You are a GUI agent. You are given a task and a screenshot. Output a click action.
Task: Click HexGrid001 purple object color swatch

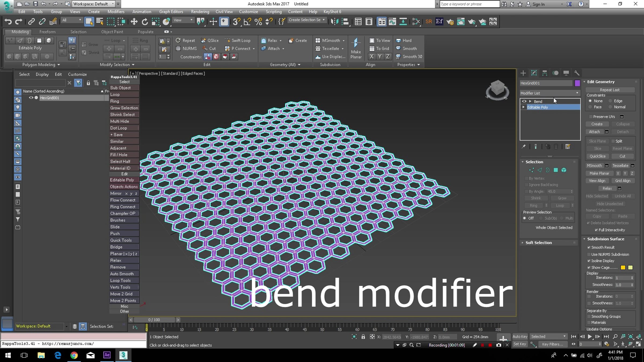point(577,83)
